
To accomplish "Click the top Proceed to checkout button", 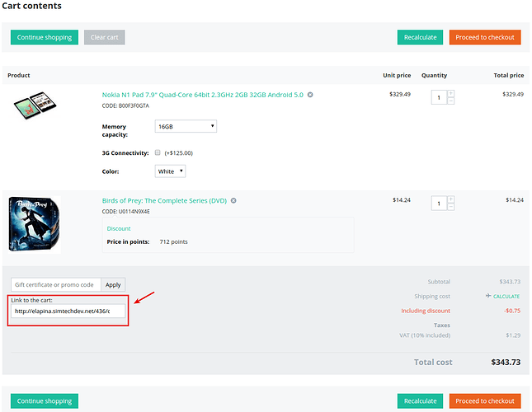I will click(485, 37).
